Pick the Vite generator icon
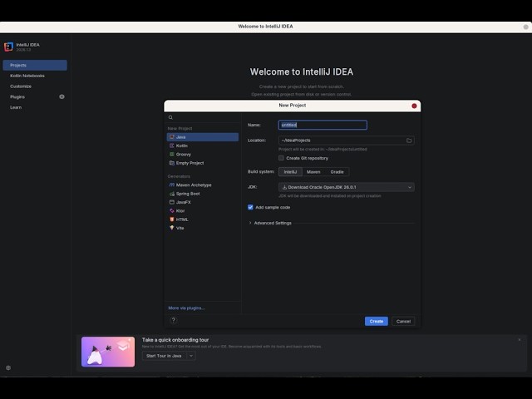Screen dimensions: 532x399 click(172, 228)
